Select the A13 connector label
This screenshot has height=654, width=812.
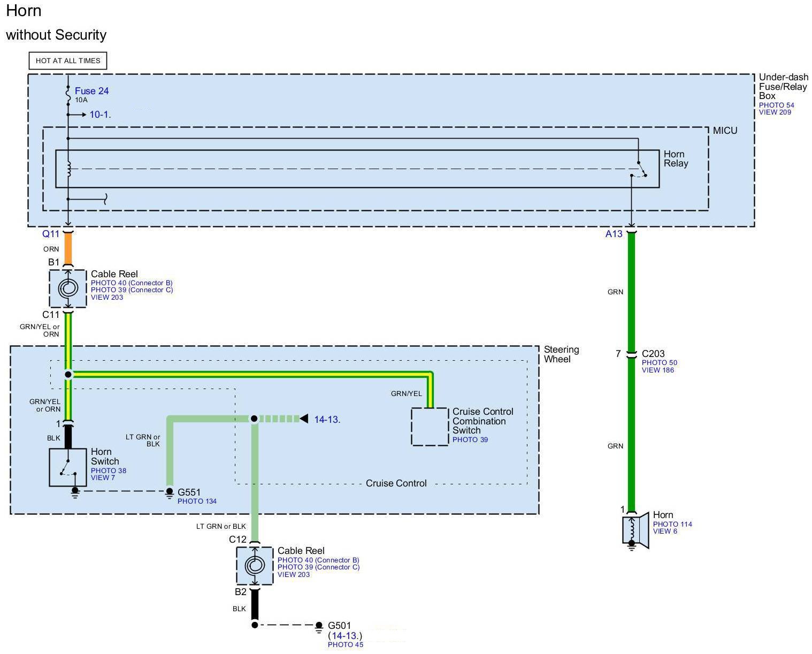click(x=614, y=234)
